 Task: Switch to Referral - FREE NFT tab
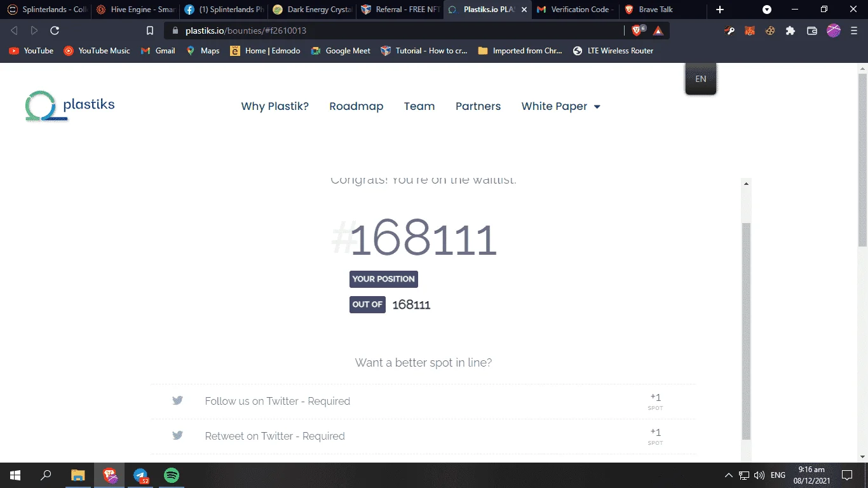click(400, 10)
